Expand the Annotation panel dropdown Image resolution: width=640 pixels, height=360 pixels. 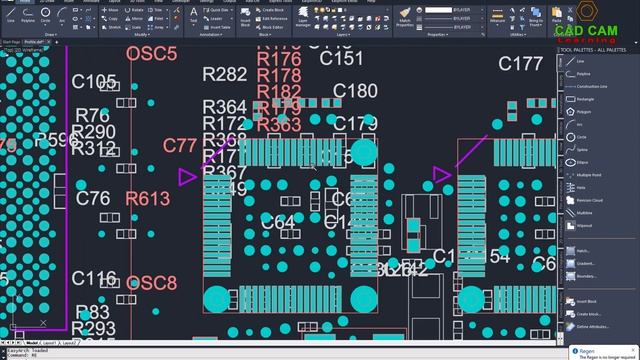211,35
